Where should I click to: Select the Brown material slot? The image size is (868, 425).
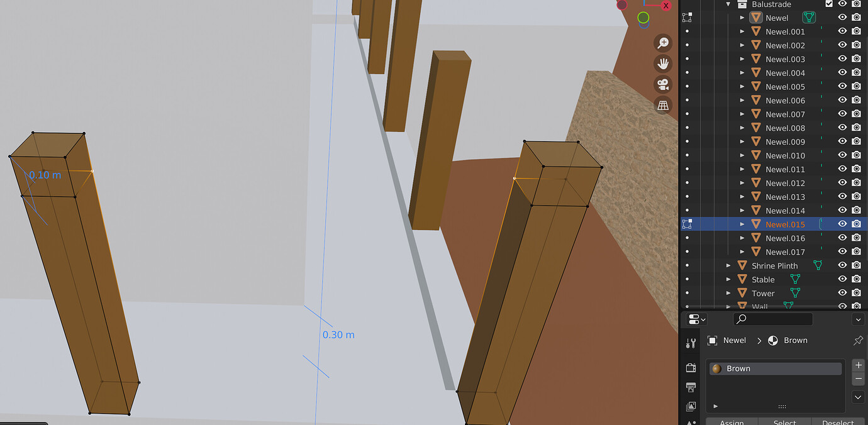pyautogui.click(x=776, y=368)
